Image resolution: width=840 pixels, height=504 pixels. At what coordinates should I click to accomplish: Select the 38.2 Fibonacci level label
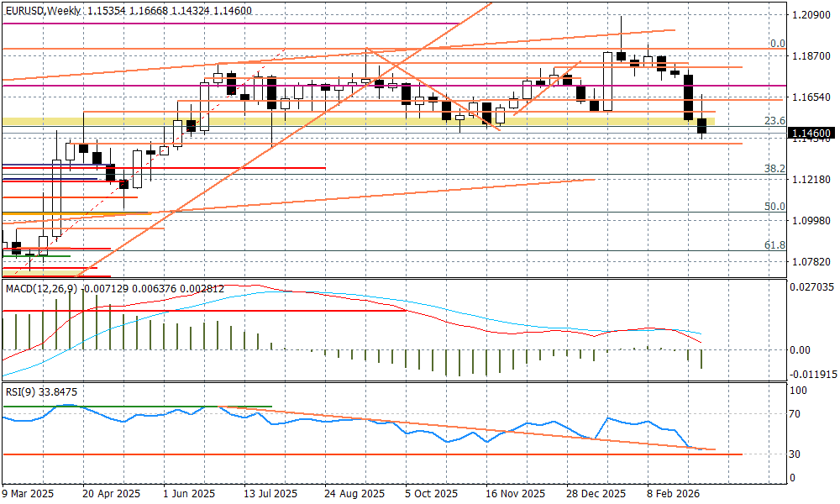774,169
